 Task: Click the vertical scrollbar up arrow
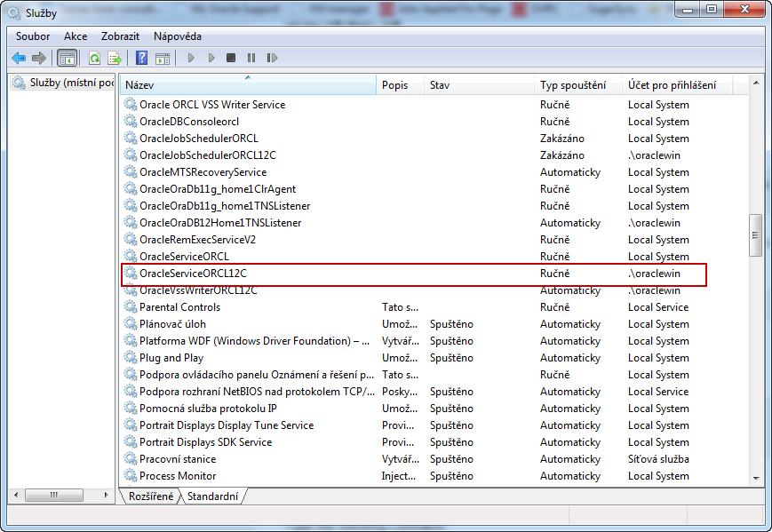pyautogui.click(x=756, y=83)
